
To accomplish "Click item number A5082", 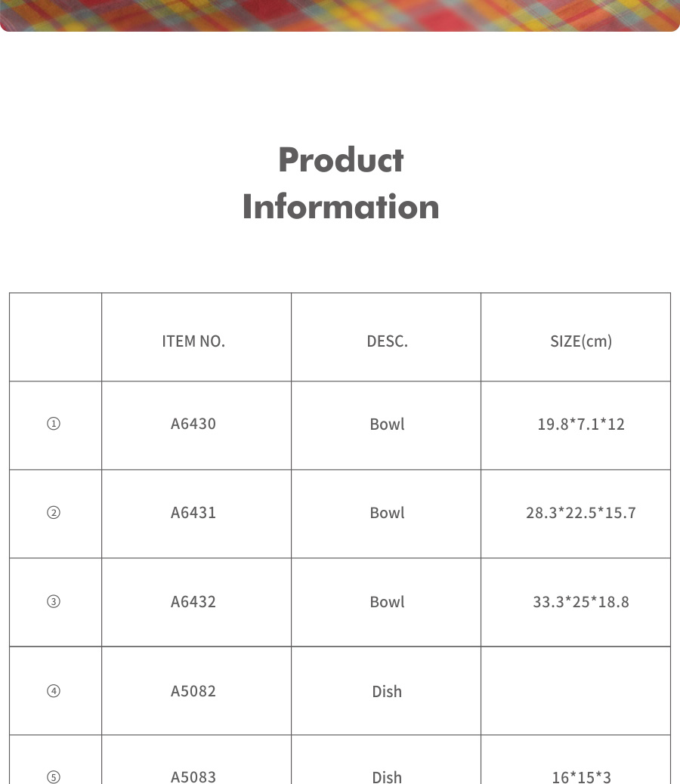I will point(193,691).
